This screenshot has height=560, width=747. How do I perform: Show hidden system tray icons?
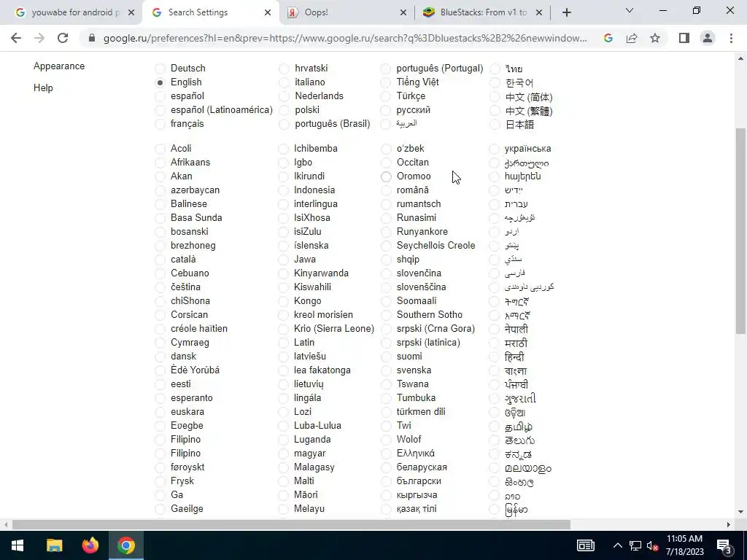(617, 545)
